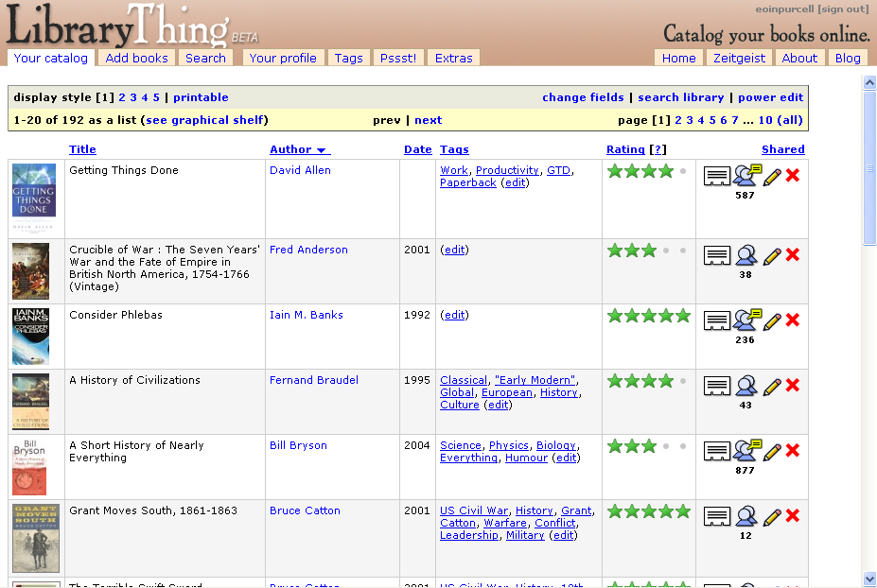Sort the list by Title header
Screen dimensions: 877x588
pyautogui.click(x=82, y=149)
